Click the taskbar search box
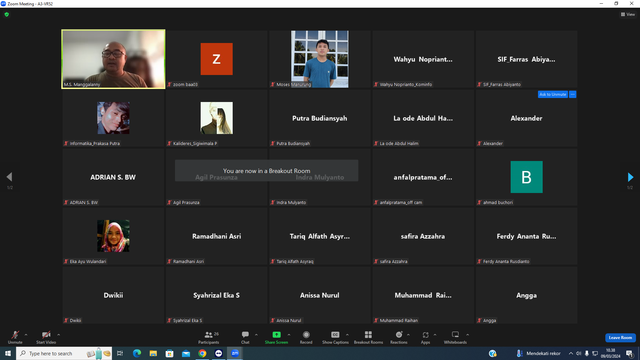This screenshot has width=640, height=360. [64, 353]
